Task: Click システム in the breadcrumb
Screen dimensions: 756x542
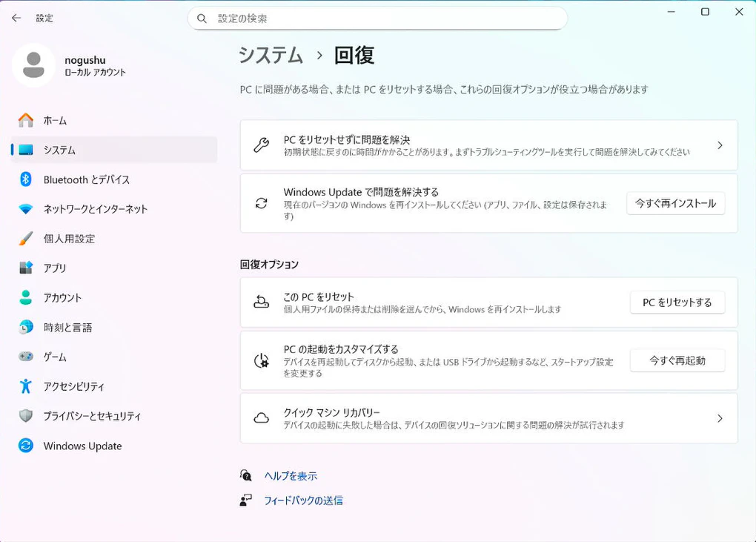Action: 271,55
